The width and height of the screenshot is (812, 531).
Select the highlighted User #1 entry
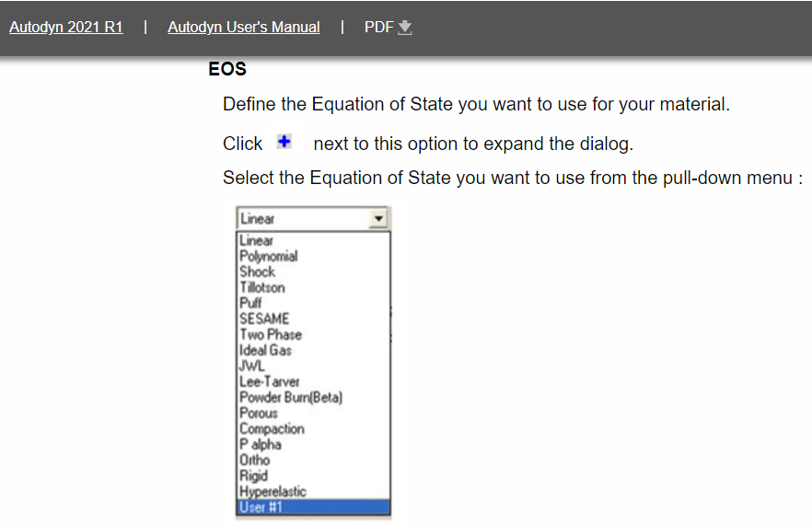(313, 507)
